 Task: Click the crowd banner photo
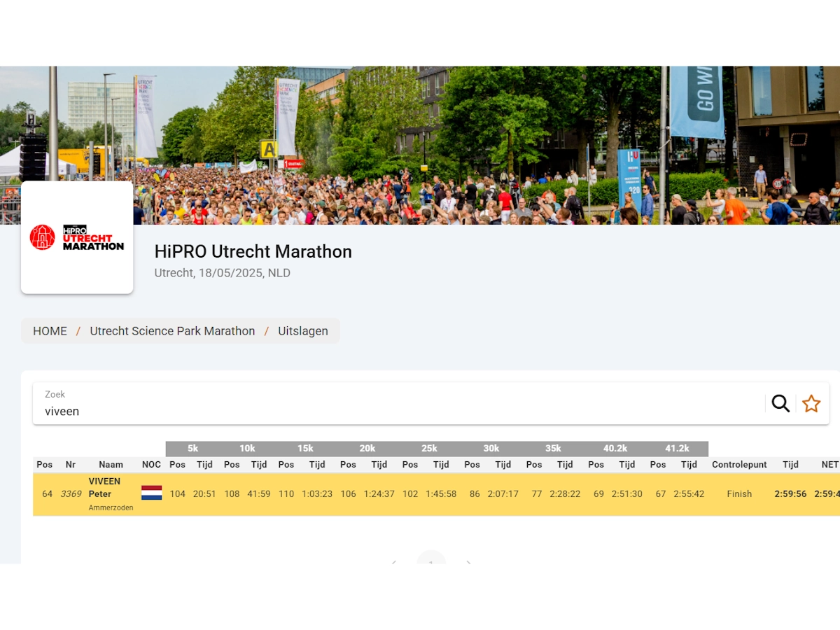(420, 145)
